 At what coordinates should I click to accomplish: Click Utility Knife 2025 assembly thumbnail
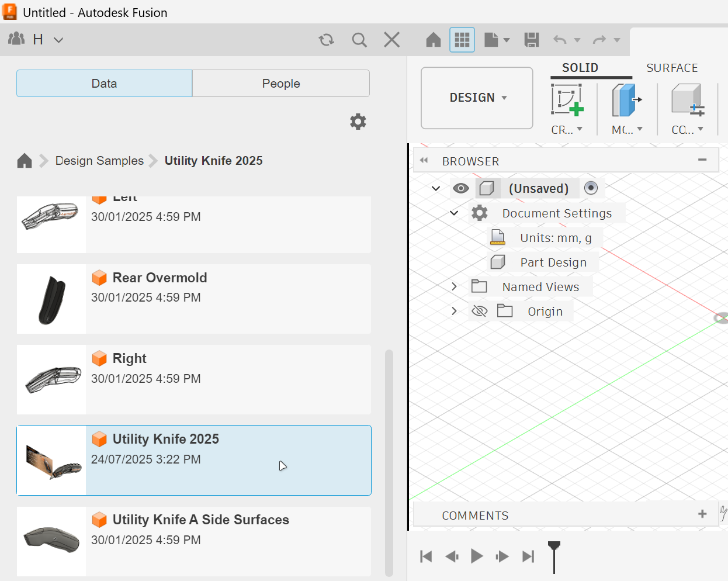click(x=51, y=461)
